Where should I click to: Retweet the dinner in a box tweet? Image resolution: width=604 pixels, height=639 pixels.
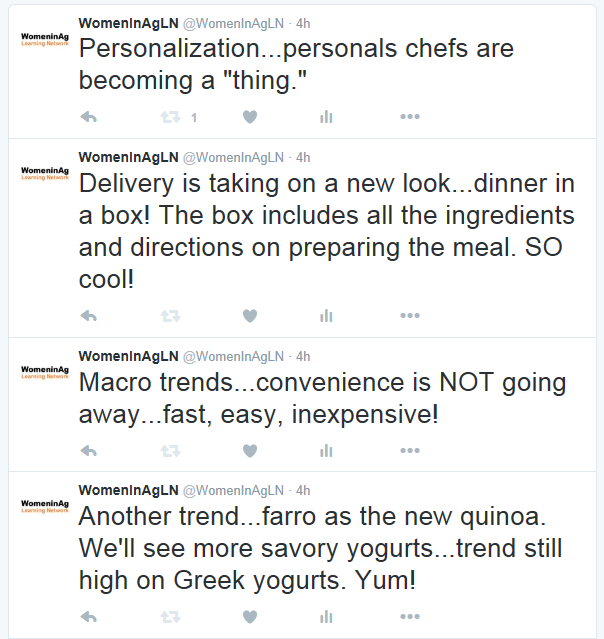[x=170, y=316]
